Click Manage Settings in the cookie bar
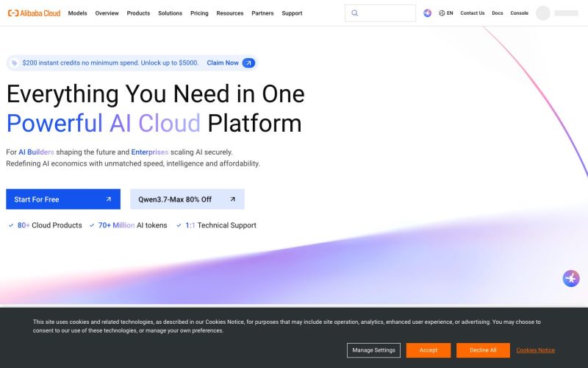The image size is (588, 368). point(373,350)
